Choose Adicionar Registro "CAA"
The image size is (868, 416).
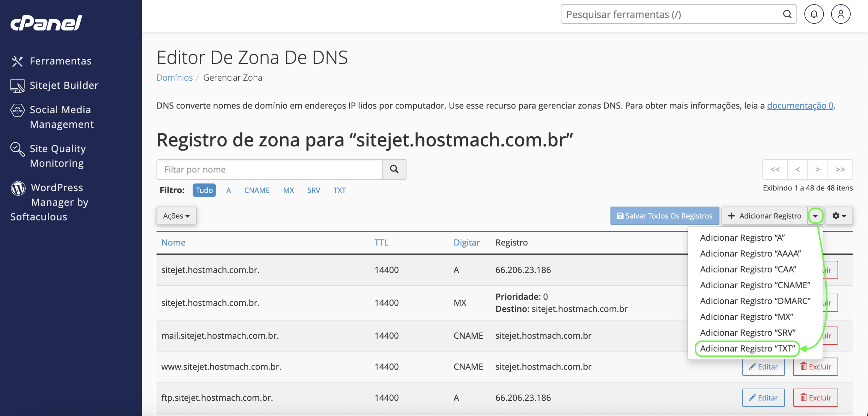point(748,269)
